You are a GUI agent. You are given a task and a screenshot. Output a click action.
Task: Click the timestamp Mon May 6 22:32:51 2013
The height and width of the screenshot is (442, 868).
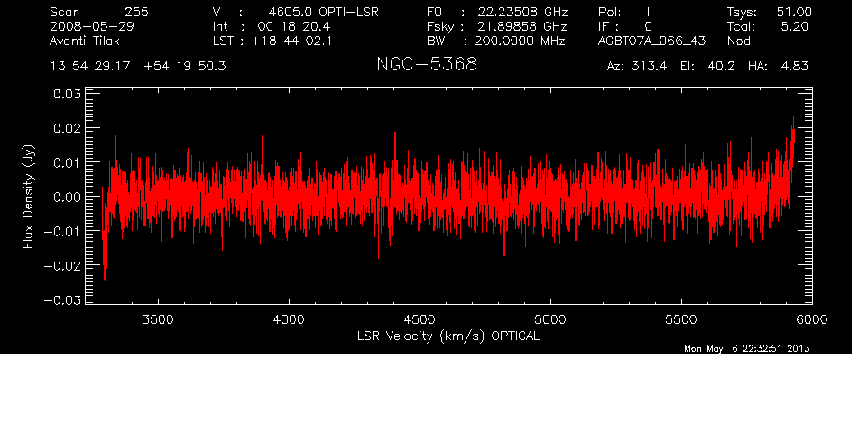747,349
